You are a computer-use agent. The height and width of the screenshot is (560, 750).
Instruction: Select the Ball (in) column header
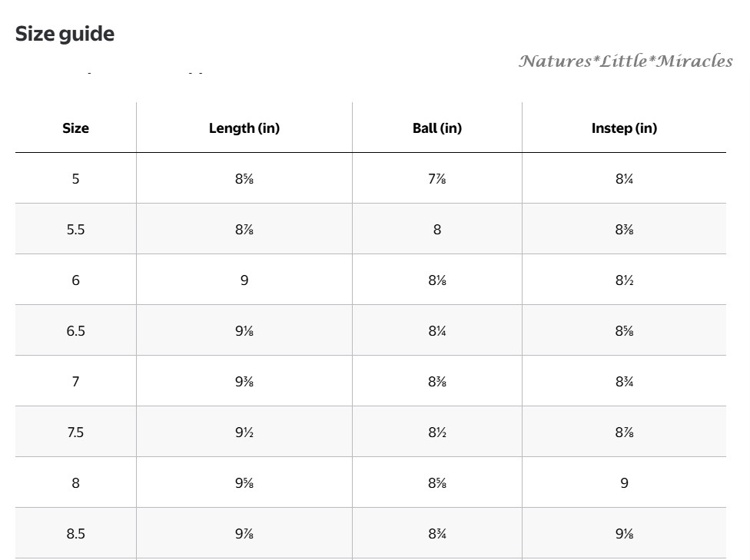pyautogui.click(x=437, y=128)
